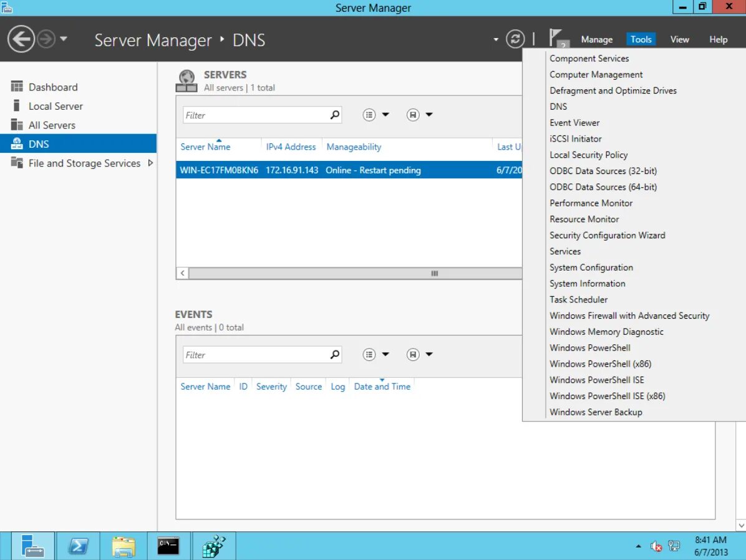
Task: Open PowerShell from the taskbar
Action: point(77,546)
